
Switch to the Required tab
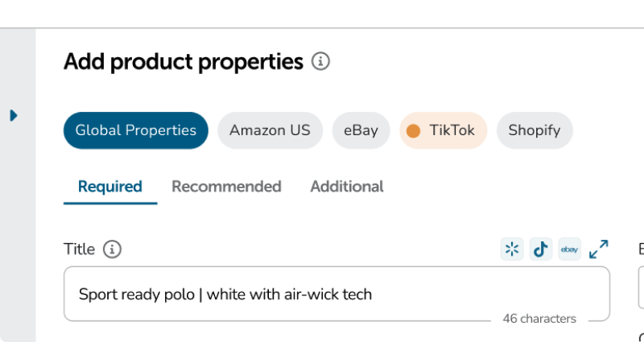[x=110, y=187]
